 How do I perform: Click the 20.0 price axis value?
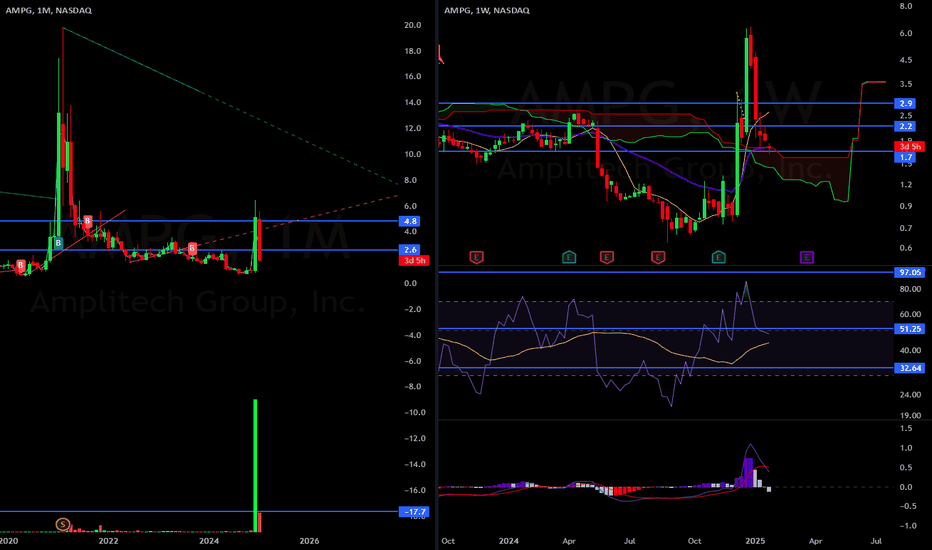(x=413, y=25)
